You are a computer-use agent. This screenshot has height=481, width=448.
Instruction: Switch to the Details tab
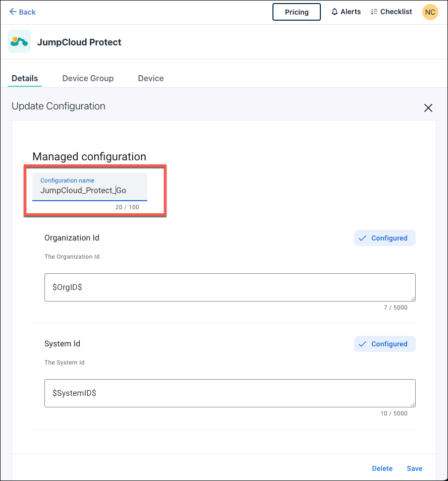click(x=25, y=78)
